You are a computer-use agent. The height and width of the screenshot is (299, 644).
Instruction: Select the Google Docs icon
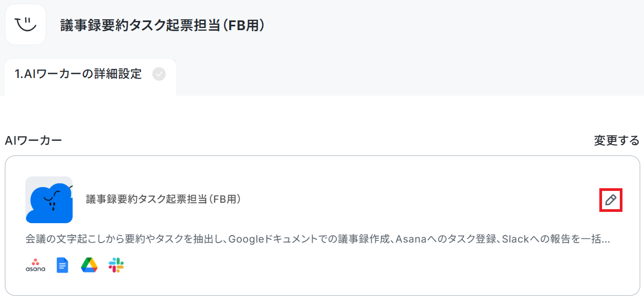(62, 266)
